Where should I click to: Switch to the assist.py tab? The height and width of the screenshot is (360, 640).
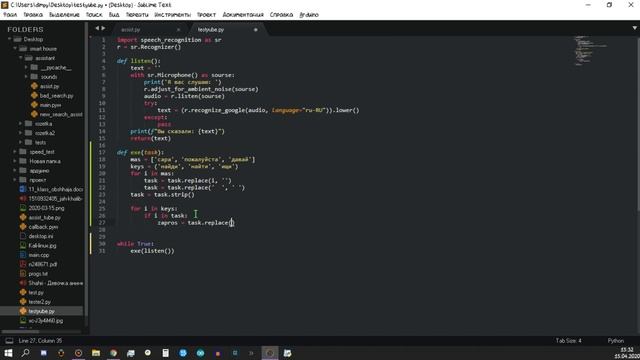click(131, 29)
